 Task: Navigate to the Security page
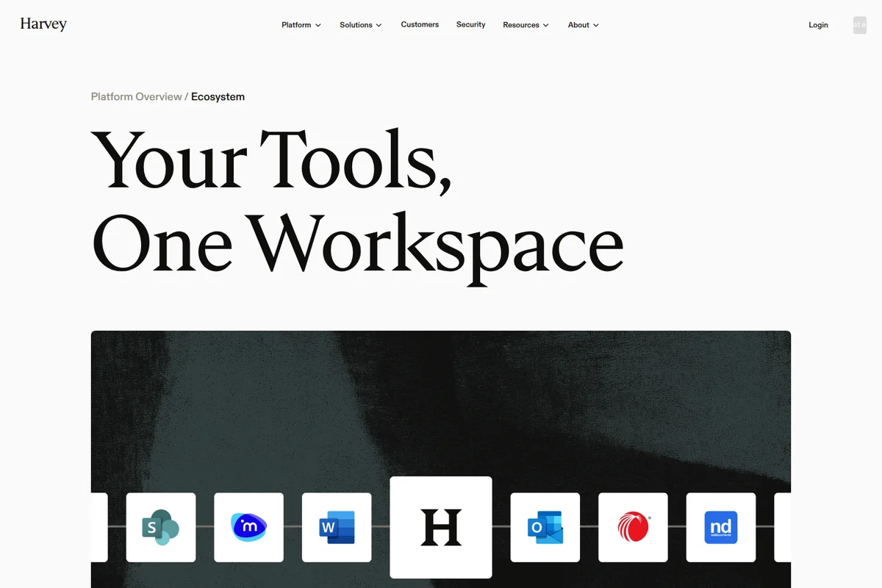(470, 24)
